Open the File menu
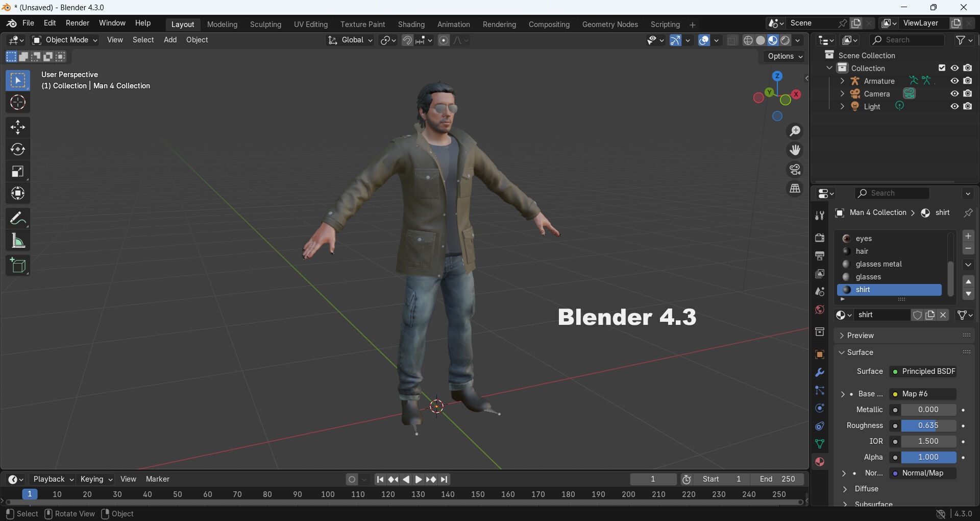Image resolution: width=980 pixels, height=521 pixels. 28,23
